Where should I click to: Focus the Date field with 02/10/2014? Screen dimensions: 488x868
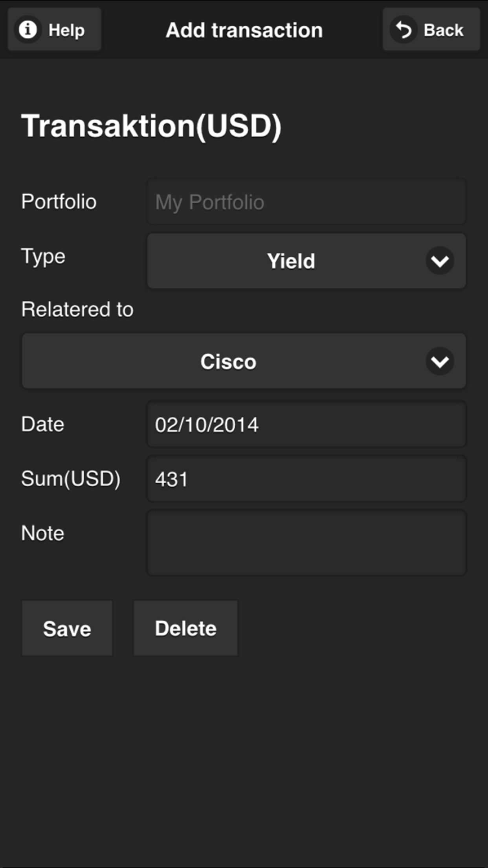tap(306, 425)
